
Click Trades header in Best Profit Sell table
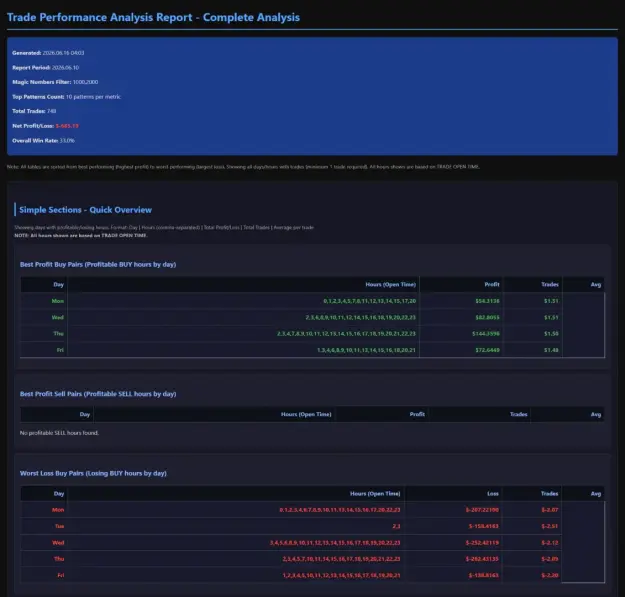[518, 414]
